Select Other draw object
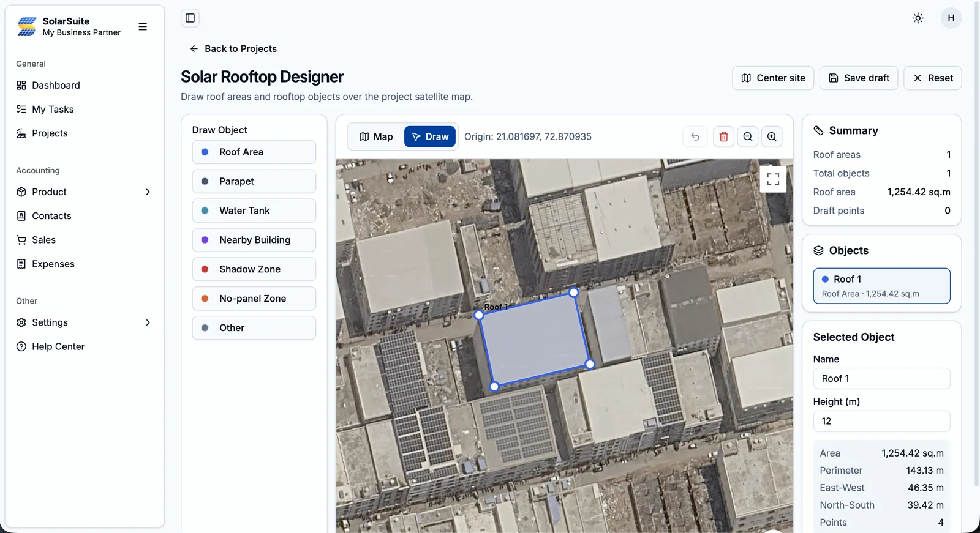The image size is (980, 533). click(254, 328)
